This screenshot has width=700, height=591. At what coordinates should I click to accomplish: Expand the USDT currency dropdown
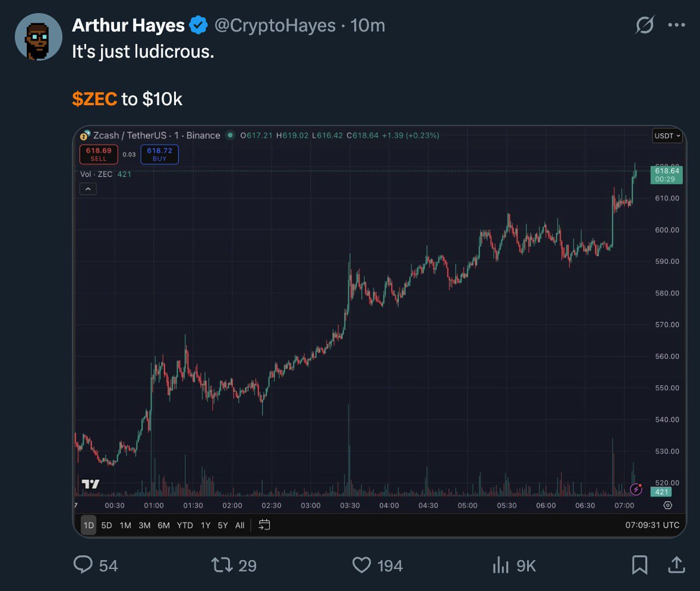point(667,136)
